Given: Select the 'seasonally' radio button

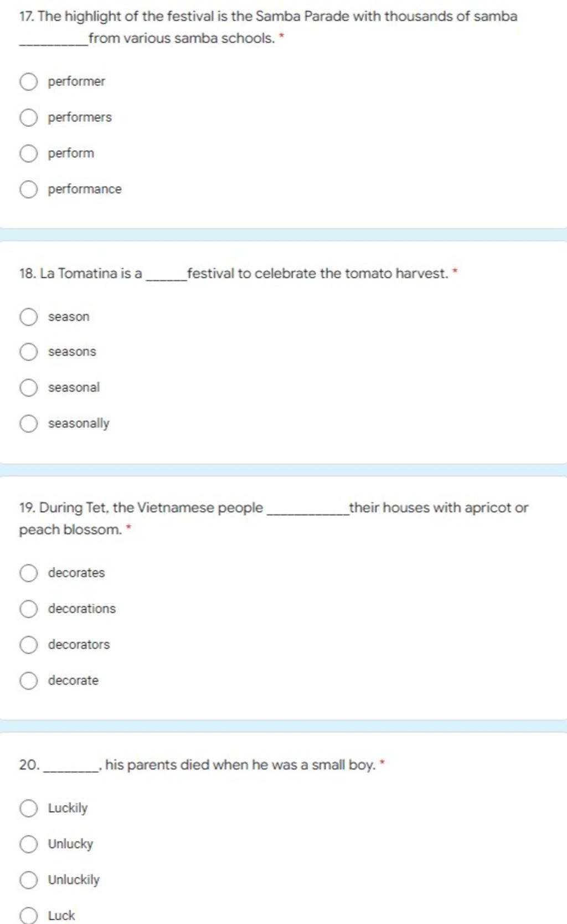Looking at the screenshot, I should (x=29, y=424).
